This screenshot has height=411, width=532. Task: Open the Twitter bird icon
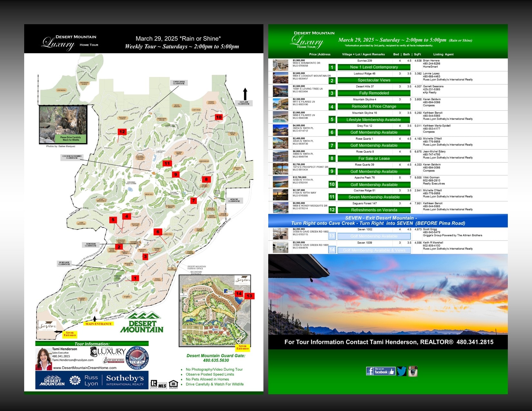[x=401, y=371]
